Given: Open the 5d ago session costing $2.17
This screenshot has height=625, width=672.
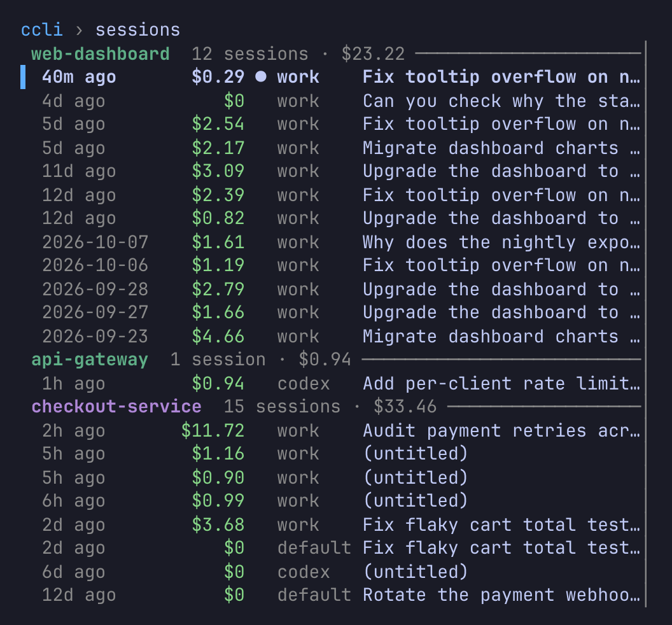Looking at the screenshot, I should click(x=330, y=148).
